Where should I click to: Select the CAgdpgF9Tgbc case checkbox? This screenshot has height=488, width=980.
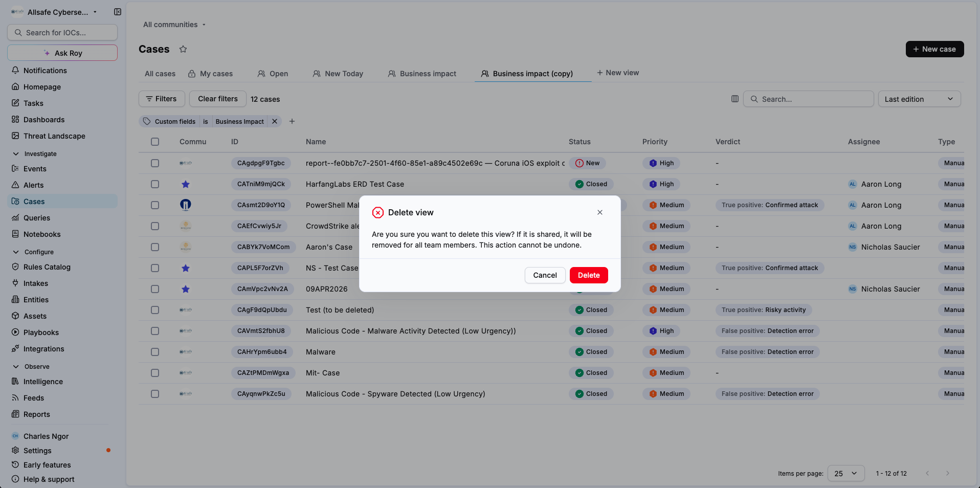point(155,163)
